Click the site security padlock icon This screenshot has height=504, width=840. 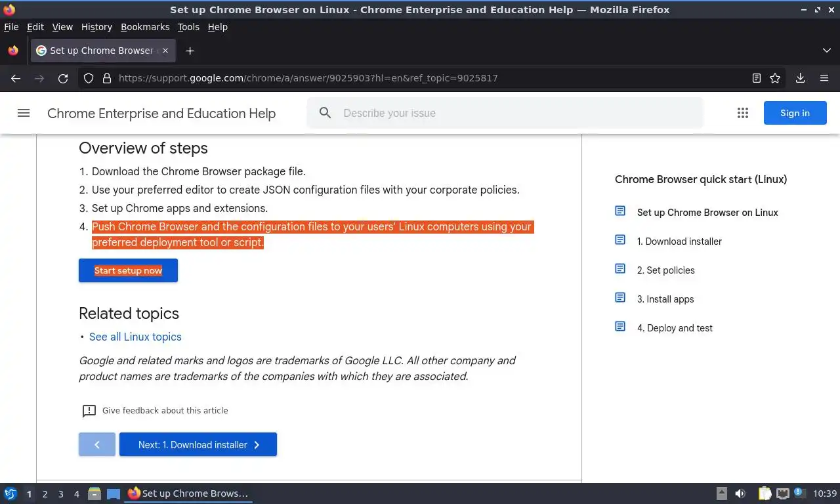[x=107, y=78]
